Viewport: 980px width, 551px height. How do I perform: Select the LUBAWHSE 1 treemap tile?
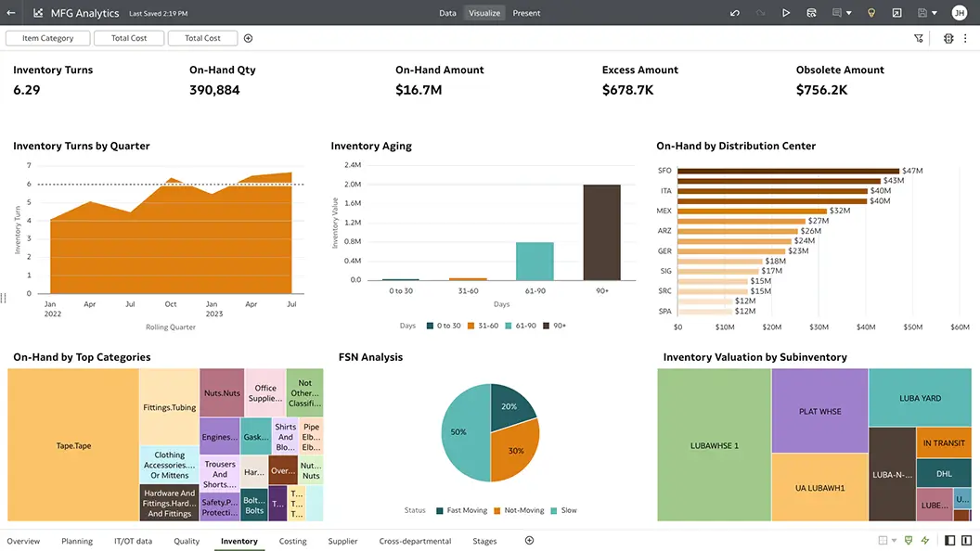(714, 445)
